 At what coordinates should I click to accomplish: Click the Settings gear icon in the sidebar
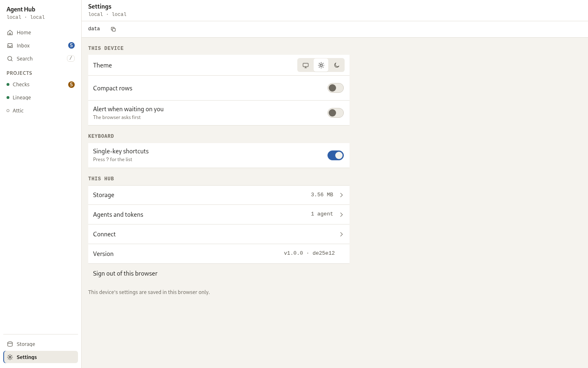click(x=10, y=357)
